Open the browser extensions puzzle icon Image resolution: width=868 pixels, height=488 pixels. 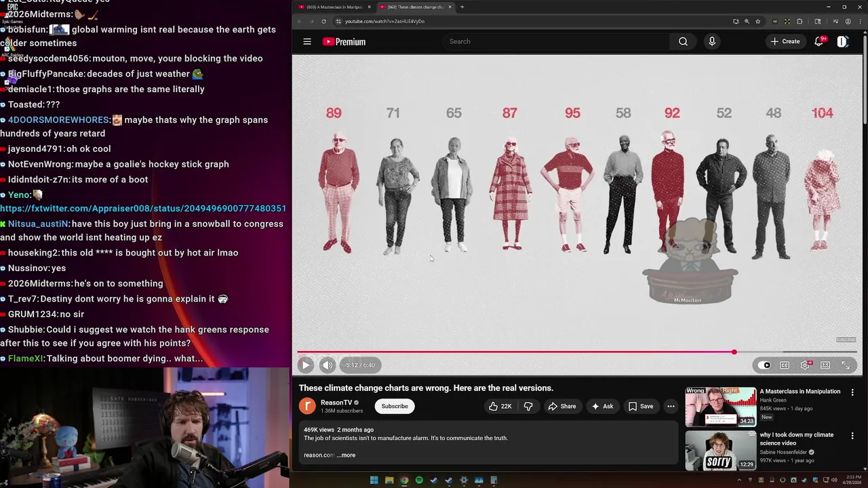click(x=800, y=21)
